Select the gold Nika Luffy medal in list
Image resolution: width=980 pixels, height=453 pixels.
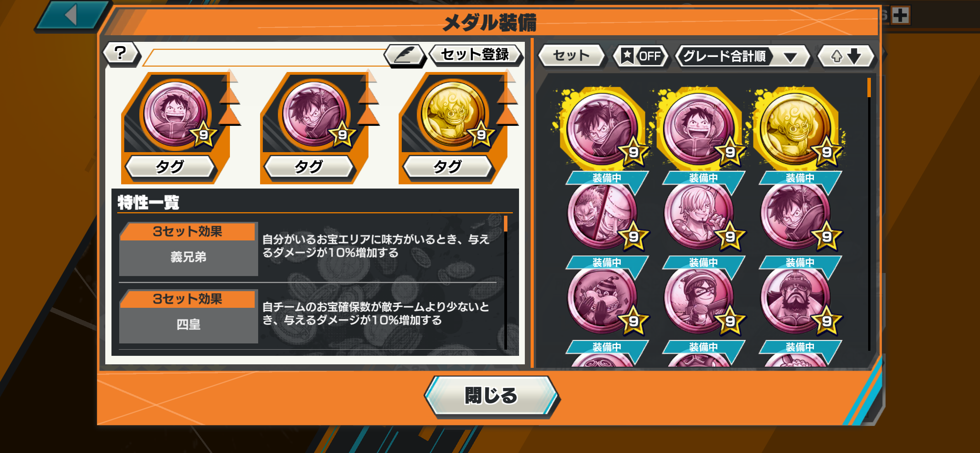coord(796,128)
